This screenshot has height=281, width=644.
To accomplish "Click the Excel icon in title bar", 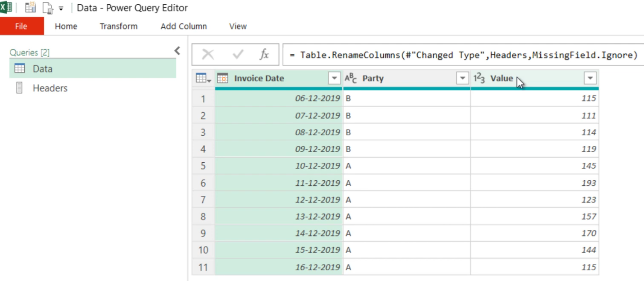I will pyautogui.click(x=6, y=7).
